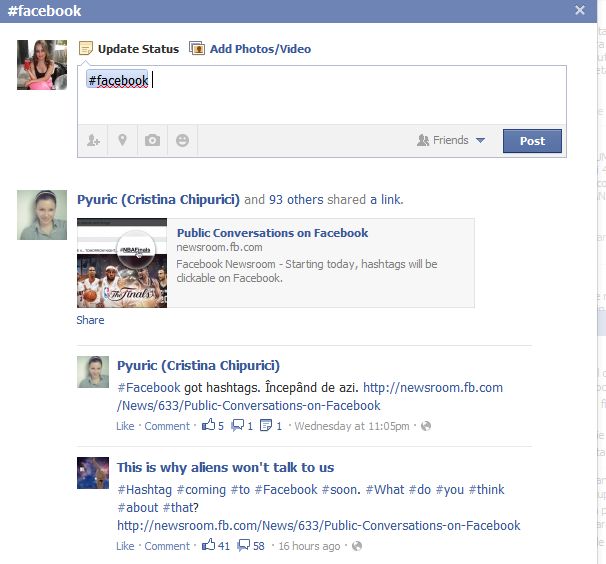Click the Update Status note icon
Image resolution: width=606 pixels, height=564 pixels.
[x=85, y=49]
